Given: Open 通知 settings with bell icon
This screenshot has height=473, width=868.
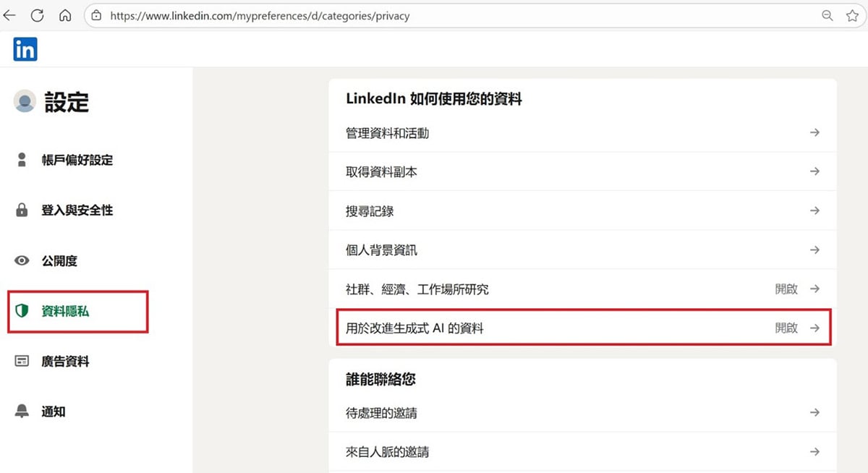Looking at the screenshot, I should 53,412.
